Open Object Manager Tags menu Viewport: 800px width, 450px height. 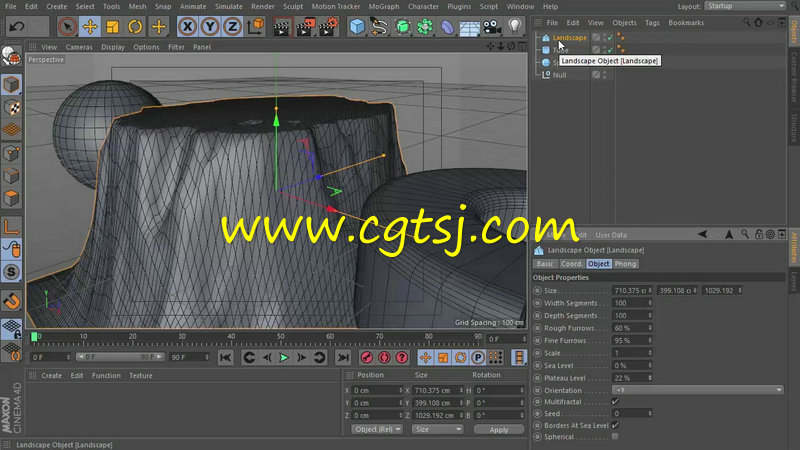click(652, 22)
